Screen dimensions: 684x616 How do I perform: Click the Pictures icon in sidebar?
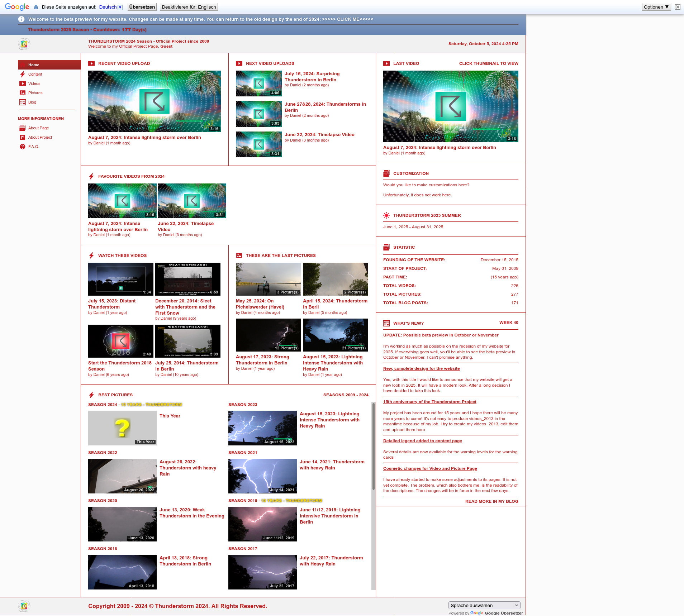(23, 93)
